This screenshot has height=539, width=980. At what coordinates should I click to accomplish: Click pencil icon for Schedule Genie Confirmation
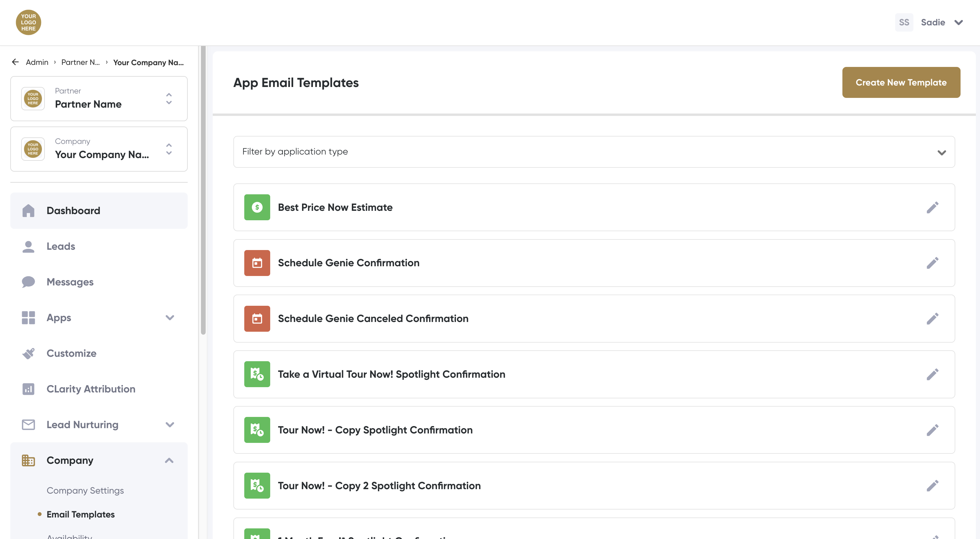coord(932,263)
